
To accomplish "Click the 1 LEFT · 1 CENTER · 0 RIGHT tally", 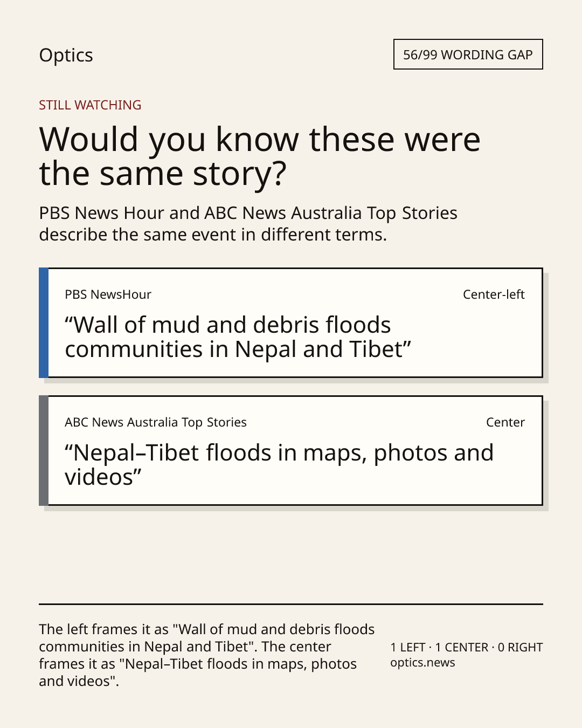I will (467, 647).
